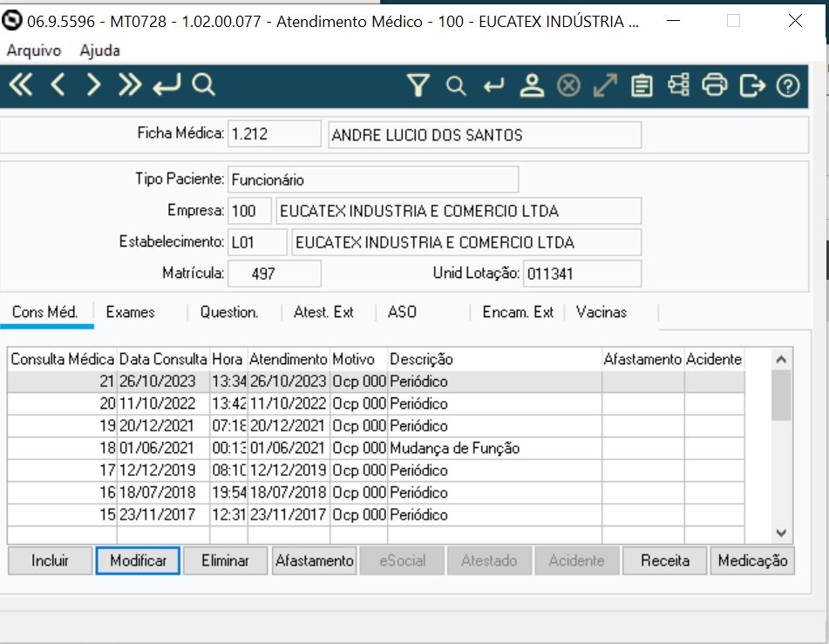Click the clipboard report icon
829x644 pixels.
click(642, 85)
